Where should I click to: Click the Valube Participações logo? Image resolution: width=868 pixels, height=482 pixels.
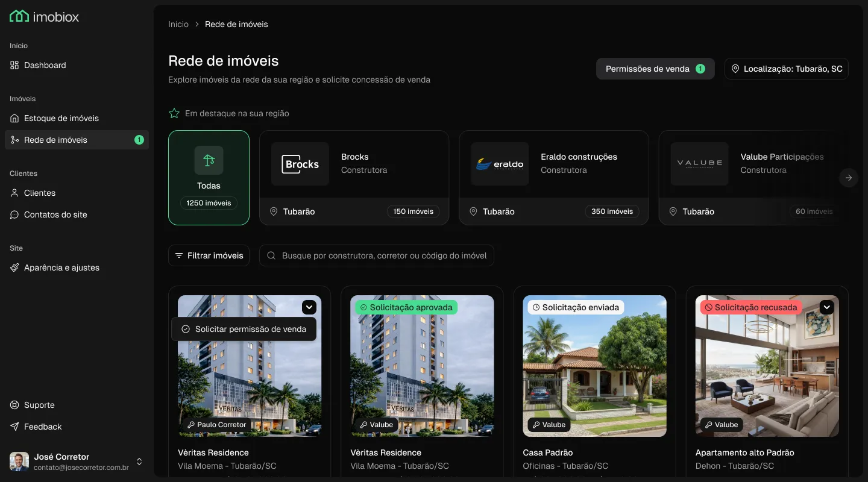coord(700,164)
